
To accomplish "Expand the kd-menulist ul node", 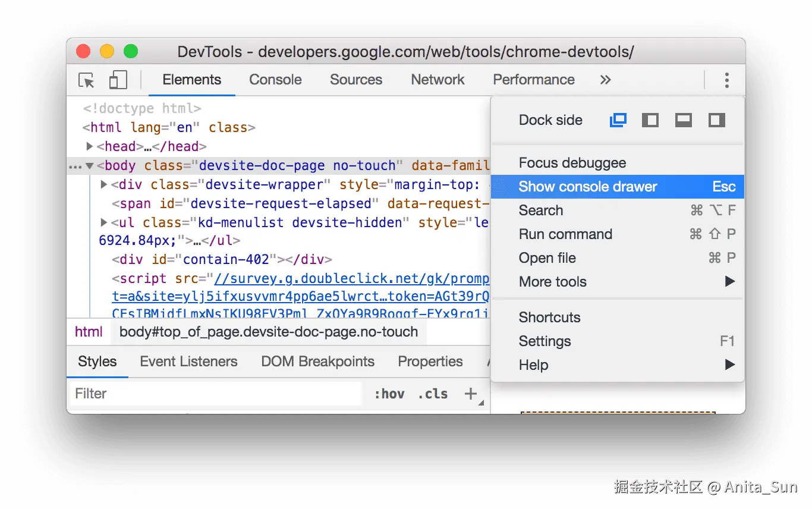I will click(x=104, y=222).
